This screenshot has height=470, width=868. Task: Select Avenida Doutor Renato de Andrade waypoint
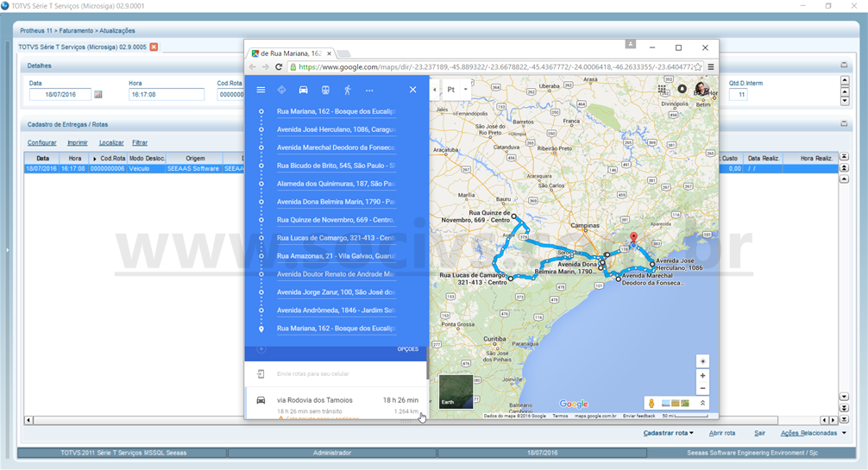click(x=337, y=274)
